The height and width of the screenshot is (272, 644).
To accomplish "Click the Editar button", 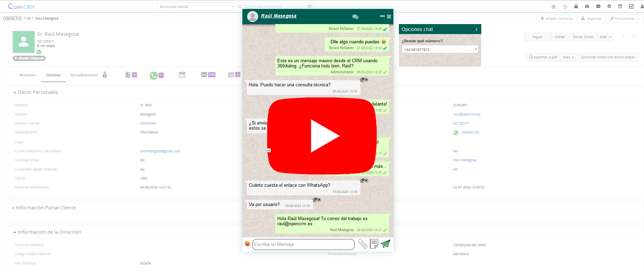I will pyautogui.click(x=560, y=37).
